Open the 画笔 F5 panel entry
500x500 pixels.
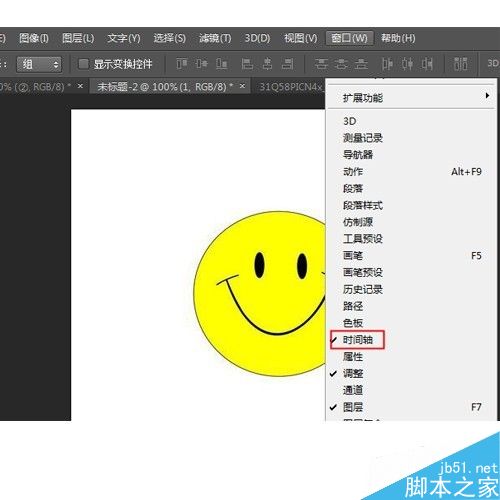coord(411,256)
